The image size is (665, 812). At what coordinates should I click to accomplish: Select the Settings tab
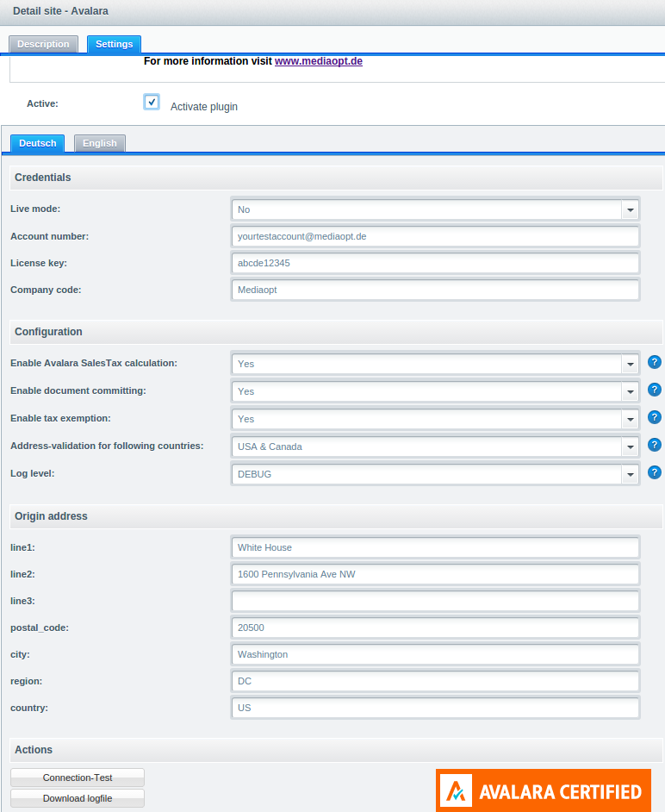pos(114,44)
